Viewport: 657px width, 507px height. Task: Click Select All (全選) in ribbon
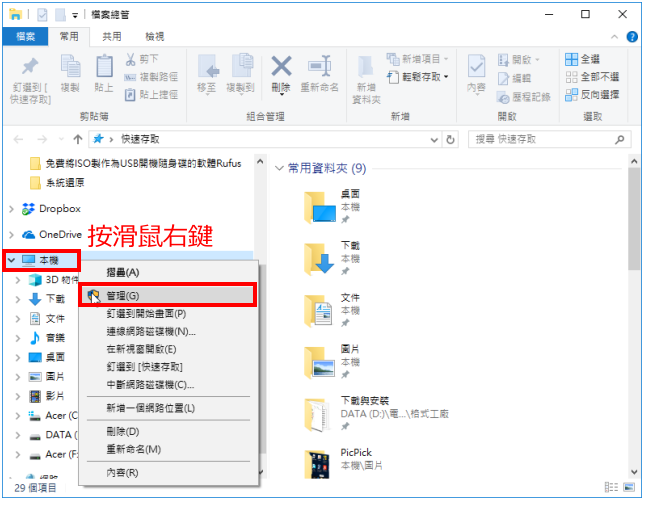tap(582, 59)
